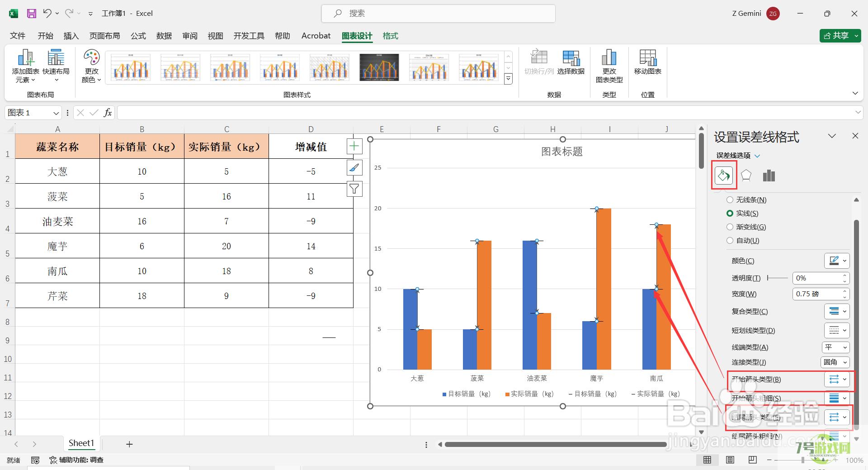The image size is (868, 470).
Task: Expand Error Bar Options dropdown arrow
Action: tap(757, 156)
